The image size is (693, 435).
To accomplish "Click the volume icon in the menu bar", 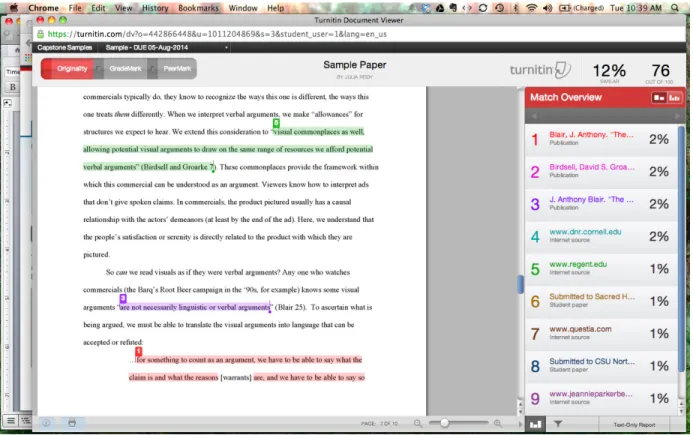I will click(547, 8).
